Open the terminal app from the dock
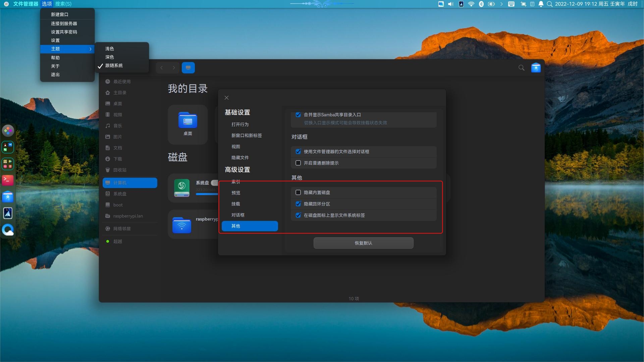 point(7,180)
